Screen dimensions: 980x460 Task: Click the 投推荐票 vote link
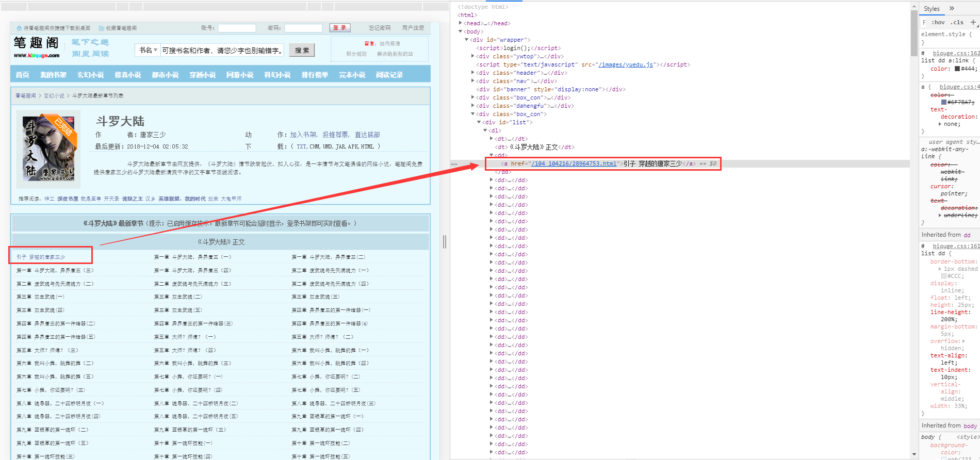pos(336,135)
